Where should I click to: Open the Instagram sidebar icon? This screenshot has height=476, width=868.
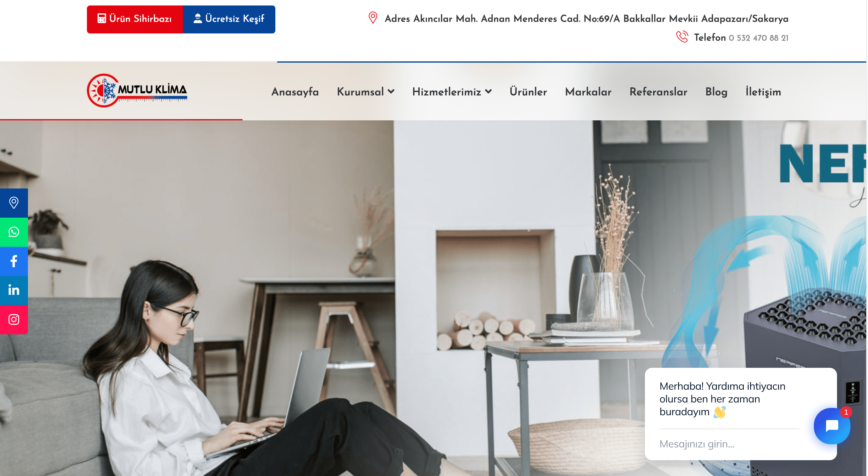point(14,319)
